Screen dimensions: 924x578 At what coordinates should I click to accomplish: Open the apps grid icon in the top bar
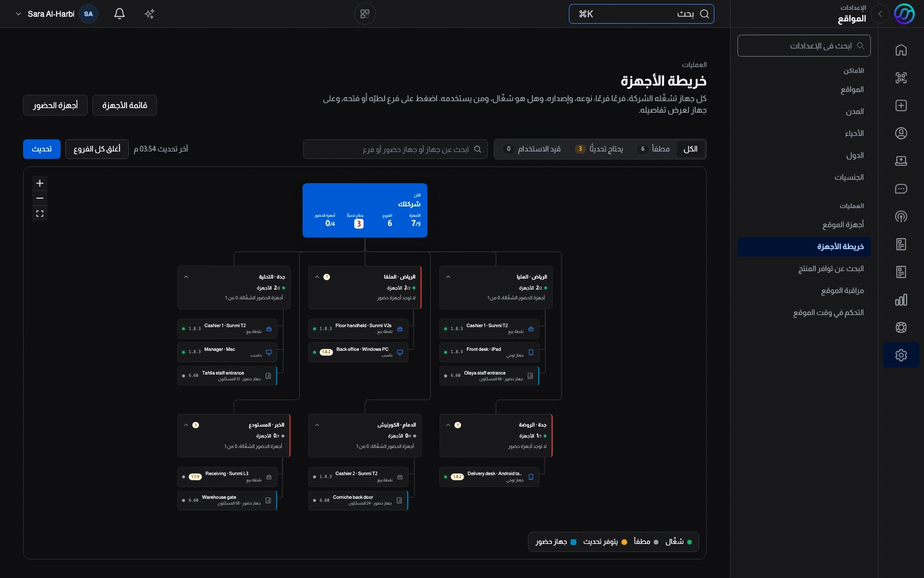(x=365, y=14)
